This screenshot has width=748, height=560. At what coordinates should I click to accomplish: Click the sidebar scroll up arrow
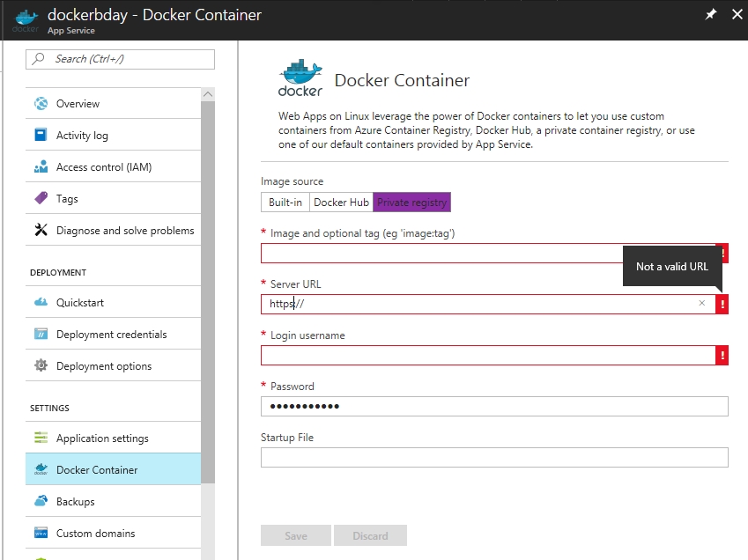[208, 94]
